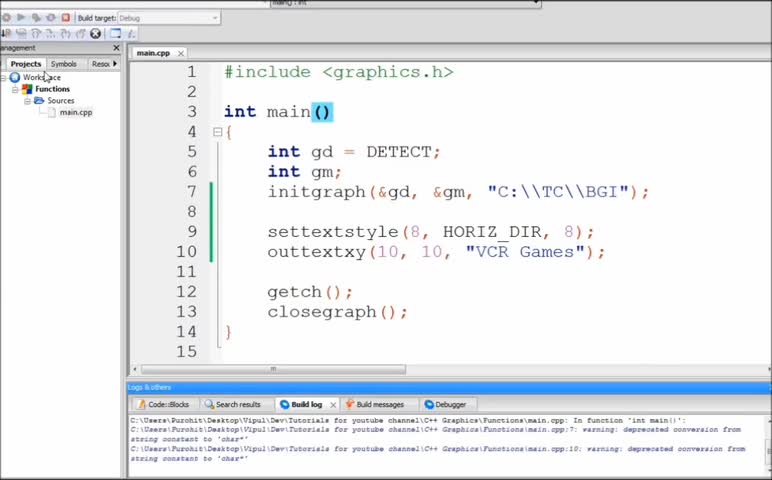
Task: Open the Debugging windows icon
Action: tap(115, 33)
